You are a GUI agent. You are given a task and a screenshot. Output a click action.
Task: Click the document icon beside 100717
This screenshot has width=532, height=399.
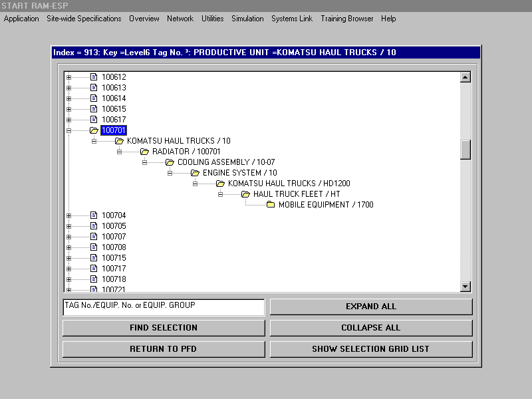(x=94, y=269)
